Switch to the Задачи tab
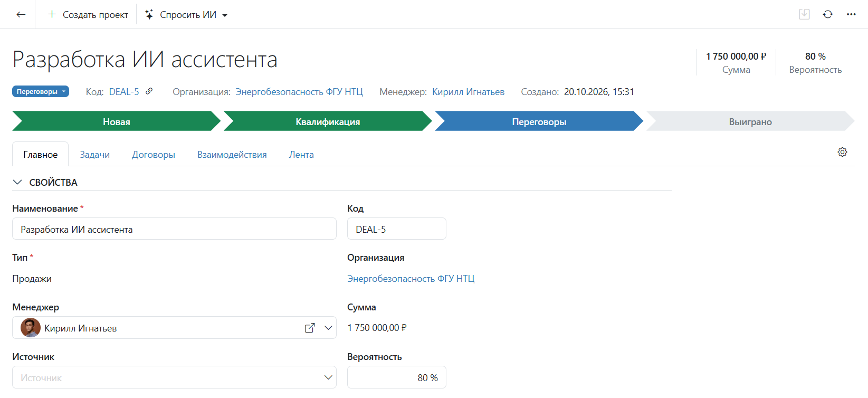 [x=95, y=155]
